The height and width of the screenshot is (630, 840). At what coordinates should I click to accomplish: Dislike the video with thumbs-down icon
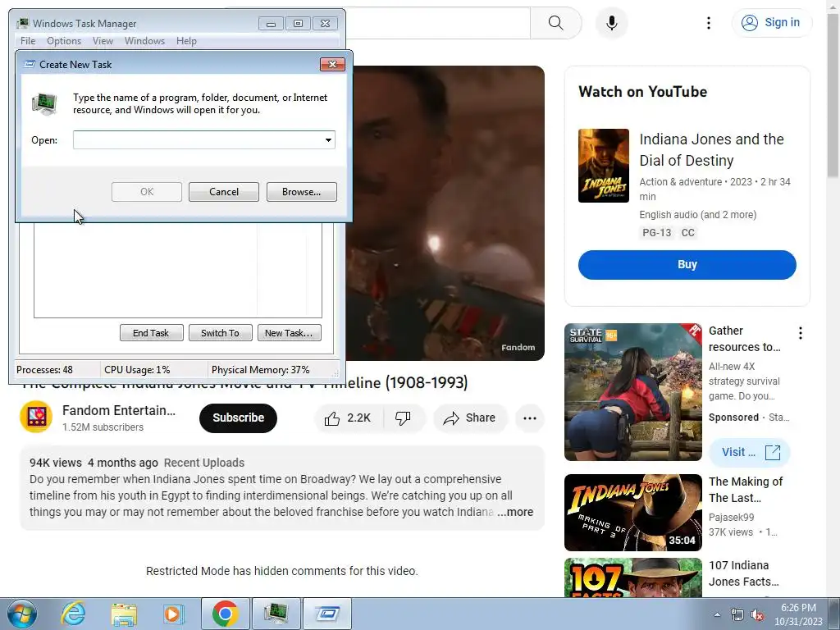pyautogui.click(x=403, y=418)
